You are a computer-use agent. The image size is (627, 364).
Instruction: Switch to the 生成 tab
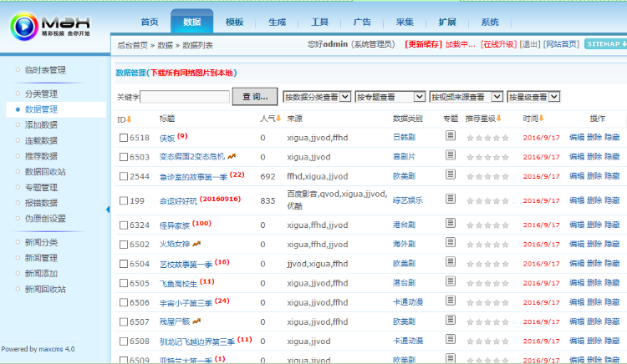pos(277,22)
